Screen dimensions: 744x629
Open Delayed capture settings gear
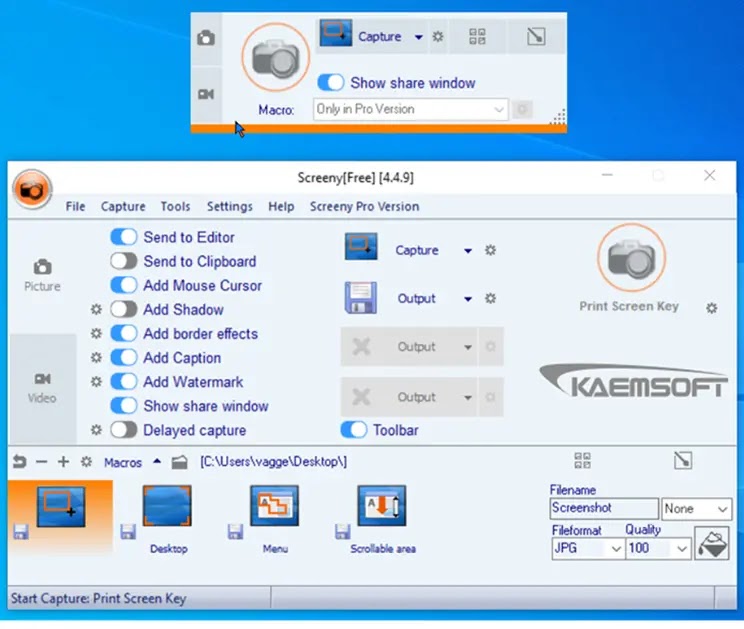tap(96, 430)
